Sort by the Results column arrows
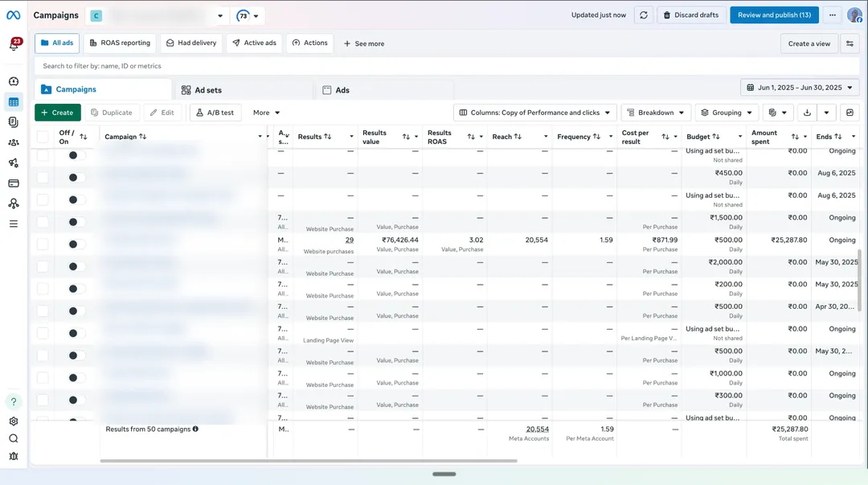This screenshot has height=485, width=868. coord(328,137)
